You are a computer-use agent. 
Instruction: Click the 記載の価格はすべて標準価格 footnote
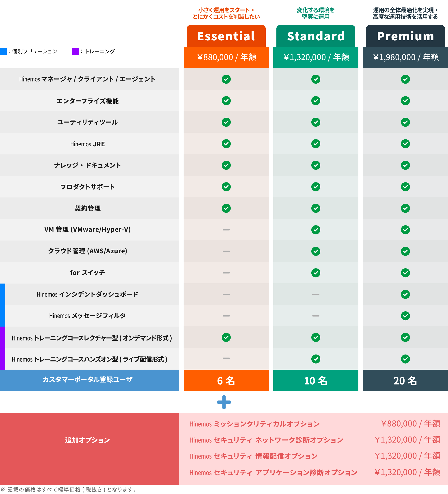[69, 489]
